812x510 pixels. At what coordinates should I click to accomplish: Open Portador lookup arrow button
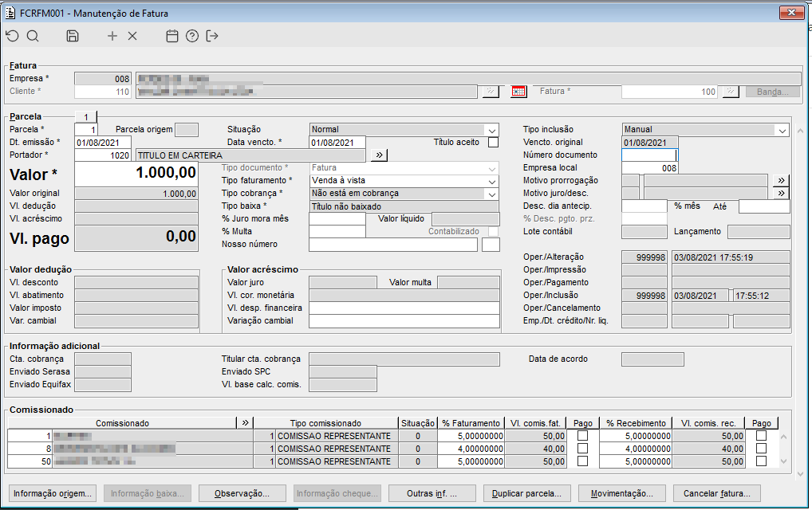coord(379,155)
